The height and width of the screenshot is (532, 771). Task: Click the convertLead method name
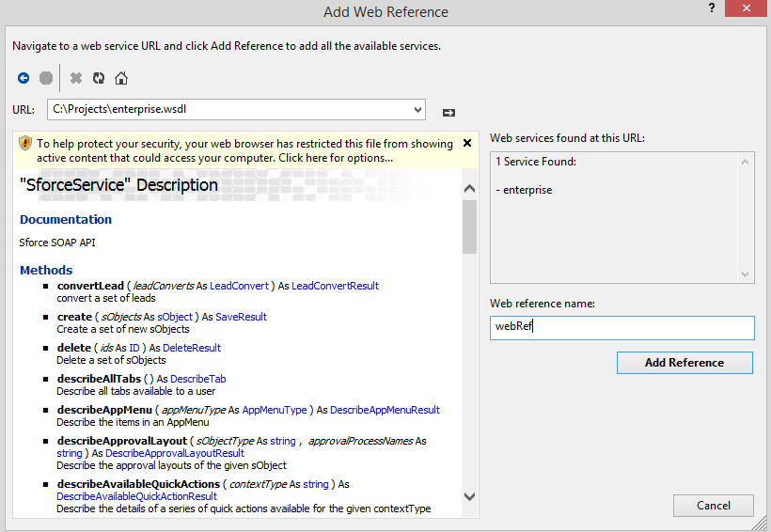[90, 286]
